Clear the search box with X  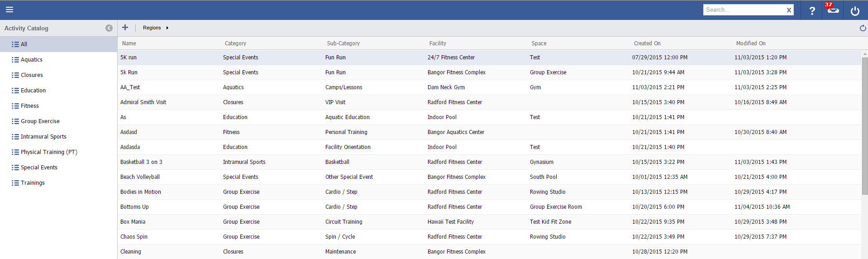789,10
